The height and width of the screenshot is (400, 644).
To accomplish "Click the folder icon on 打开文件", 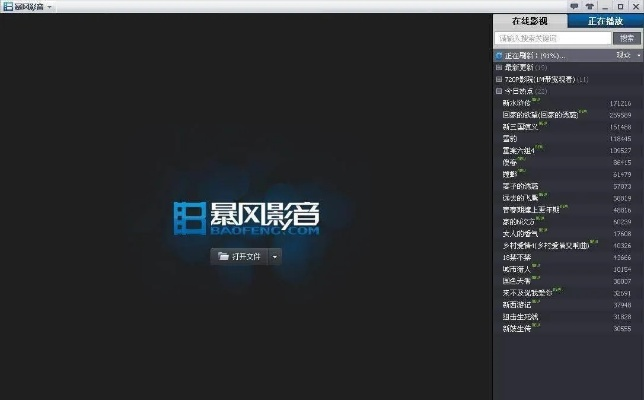I will click(x=224, y=256).
